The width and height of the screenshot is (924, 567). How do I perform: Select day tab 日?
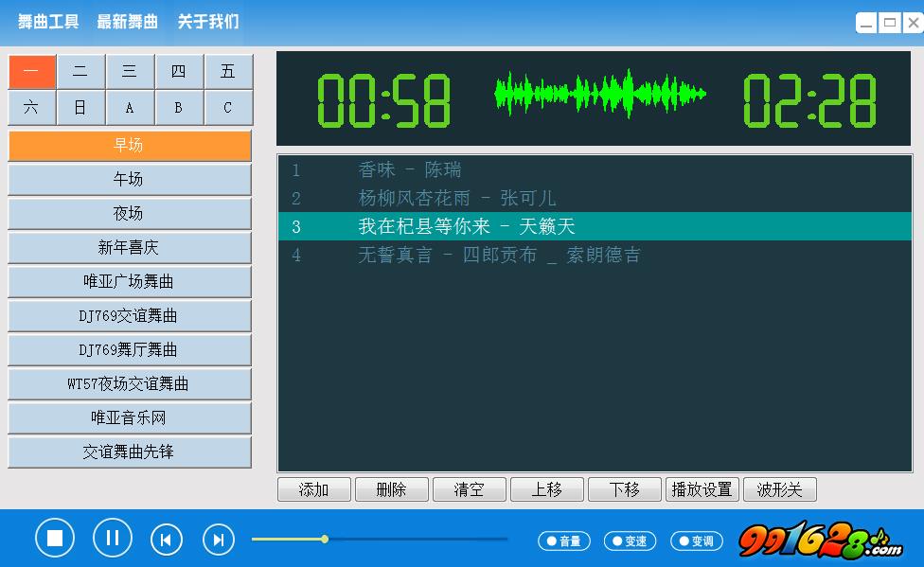[x=80, y=107]
